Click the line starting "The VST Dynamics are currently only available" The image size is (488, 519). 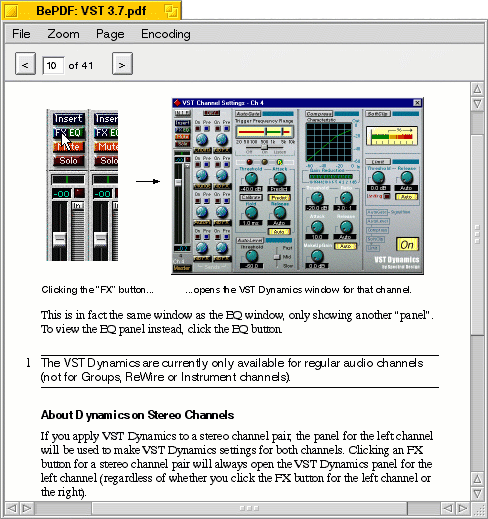point(232,363)
